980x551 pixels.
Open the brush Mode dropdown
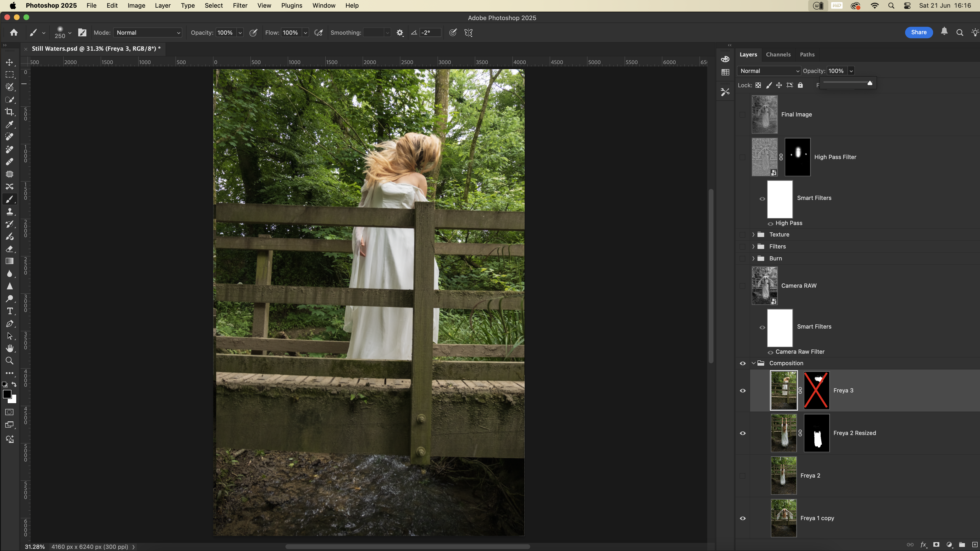148,33
